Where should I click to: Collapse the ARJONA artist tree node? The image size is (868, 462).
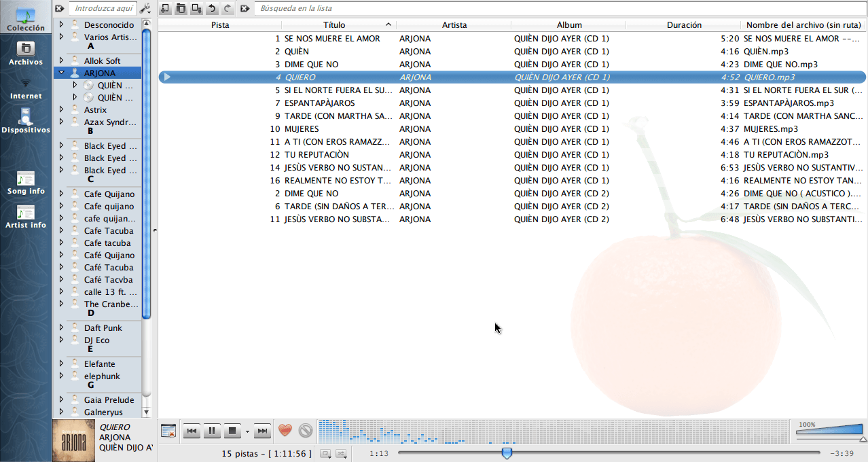point(61,73)
